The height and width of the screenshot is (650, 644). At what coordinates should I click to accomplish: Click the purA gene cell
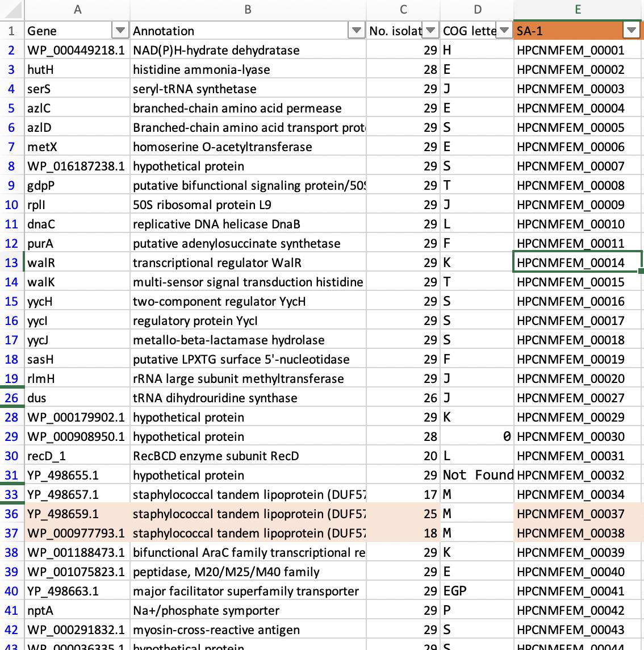pyautogui.click(x=77, y=243)
